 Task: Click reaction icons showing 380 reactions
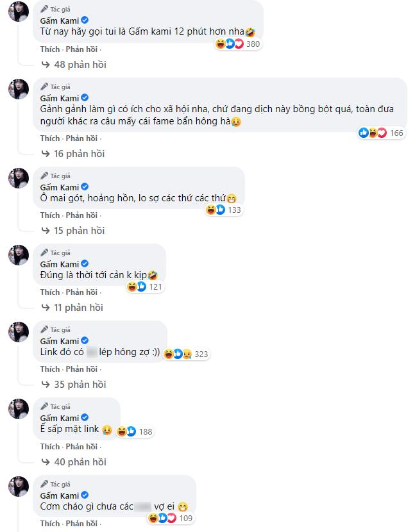click(229, 44)
